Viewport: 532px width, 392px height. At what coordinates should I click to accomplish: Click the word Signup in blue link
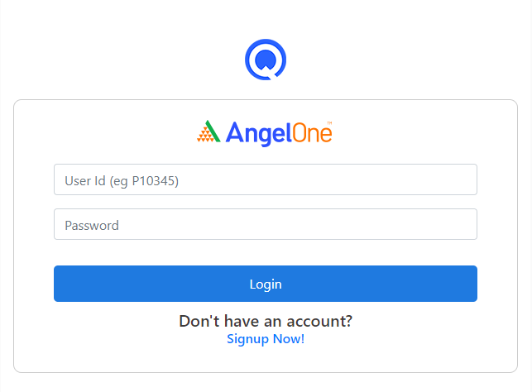pos(247,339)
